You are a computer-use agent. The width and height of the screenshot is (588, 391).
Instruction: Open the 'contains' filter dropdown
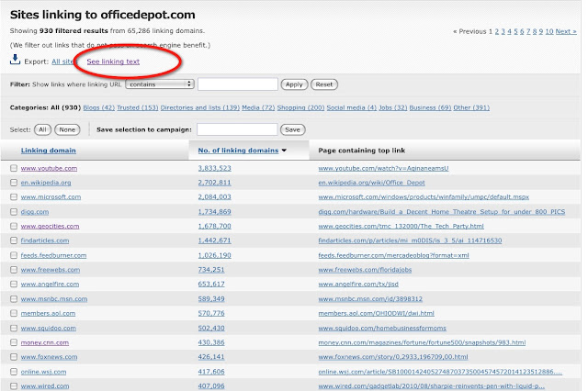[x=160, y=84]
